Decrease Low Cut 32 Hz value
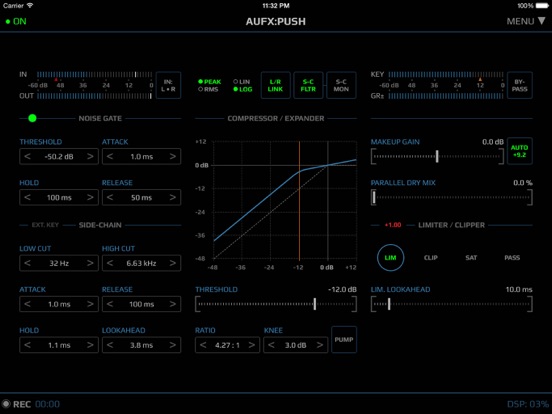Image resolution: width=552 pixels, height=414 pixels. (27, 263)
